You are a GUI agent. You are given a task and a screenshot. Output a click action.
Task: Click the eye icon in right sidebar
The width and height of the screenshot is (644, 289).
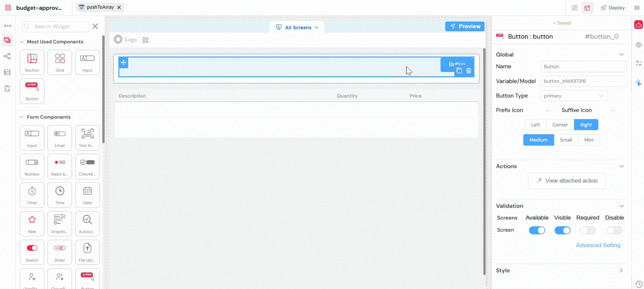639,45
